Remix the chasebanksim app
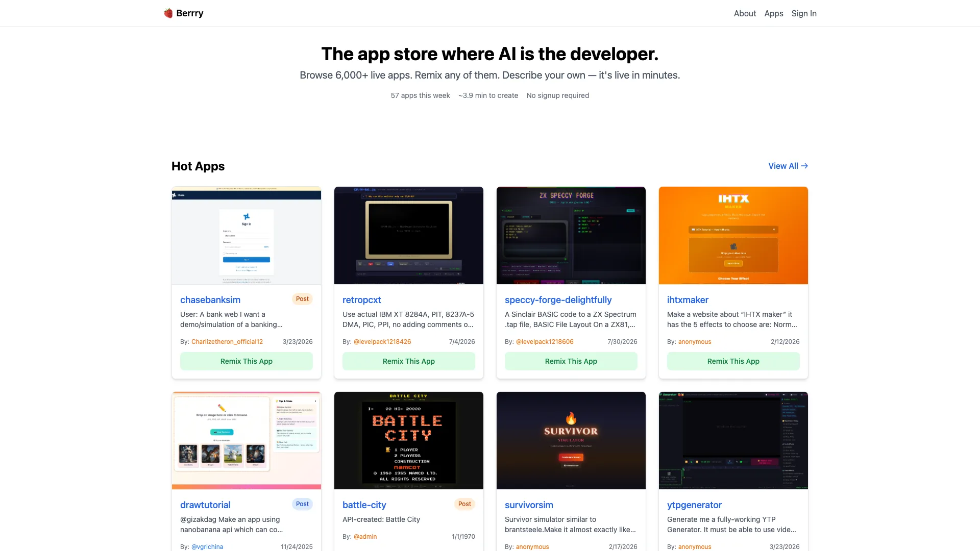 tap(247, 361)
